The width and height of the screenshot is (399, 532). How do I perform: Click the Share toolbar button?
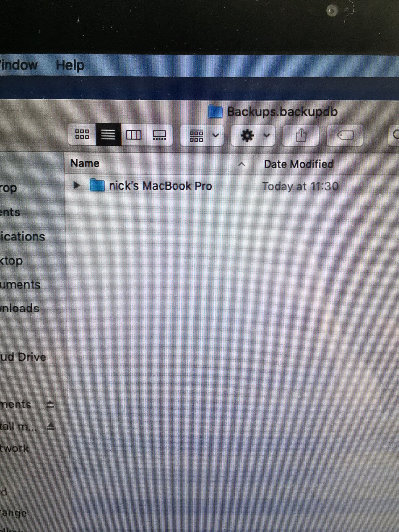301,135
